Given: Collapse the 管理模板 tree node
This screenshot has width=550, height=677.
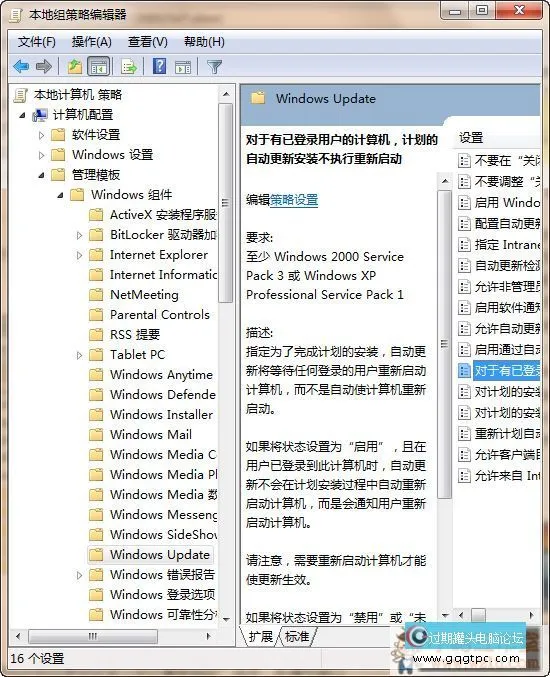Looking at the screenshot, I should 41,175.
